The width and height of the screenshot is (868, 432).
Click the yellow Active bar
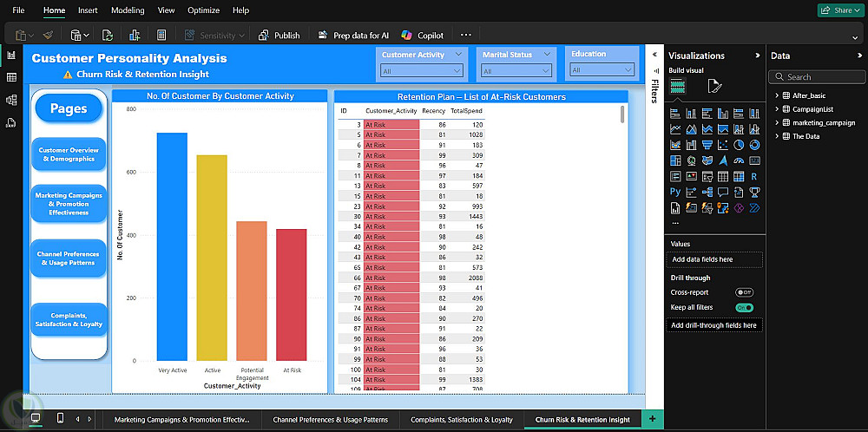point(212,258)
